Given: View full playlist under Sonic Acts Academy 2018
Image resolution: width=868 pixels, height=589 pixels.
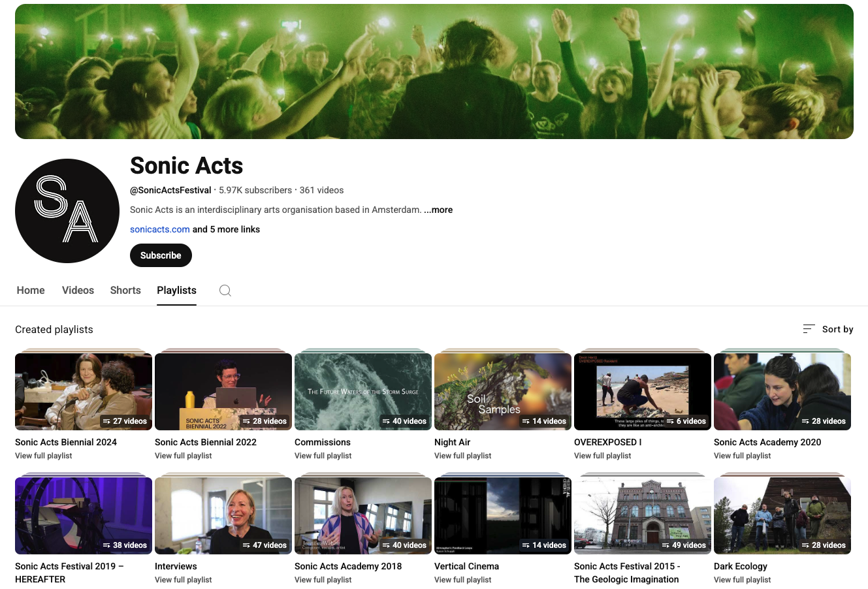Looking at the screenshot, I should pyautogui.click(x=323, y=580).
